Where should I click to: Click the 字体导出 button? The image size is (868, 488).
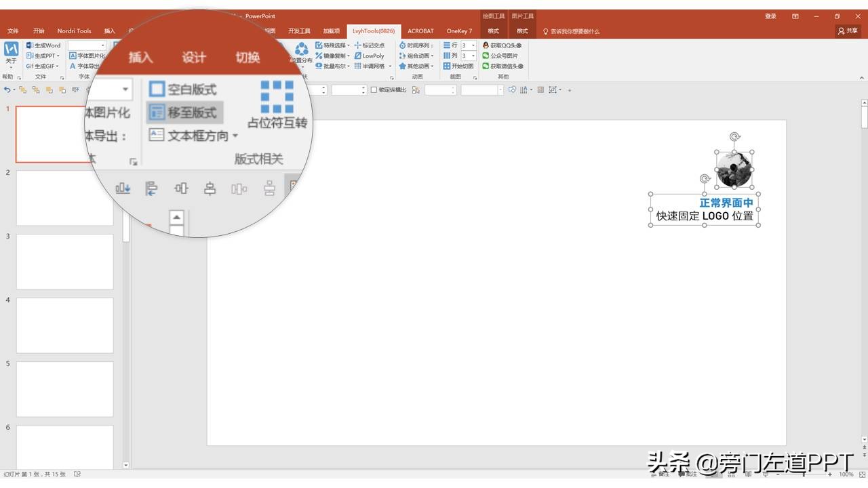[x=85, y=66]
